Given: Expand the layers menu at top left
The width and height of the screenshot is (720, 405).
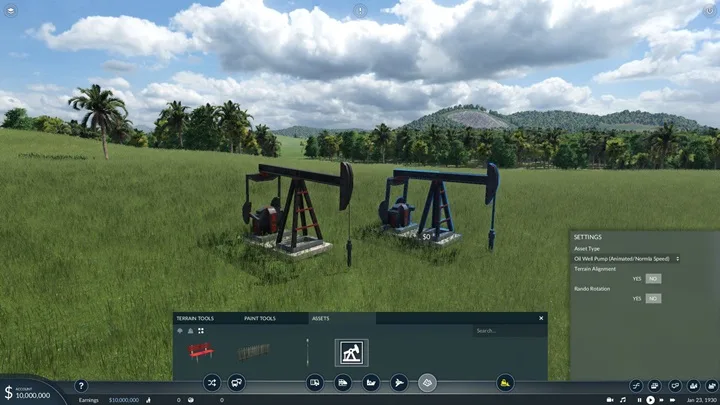Looking at the screenshot, I should [11, 10].
